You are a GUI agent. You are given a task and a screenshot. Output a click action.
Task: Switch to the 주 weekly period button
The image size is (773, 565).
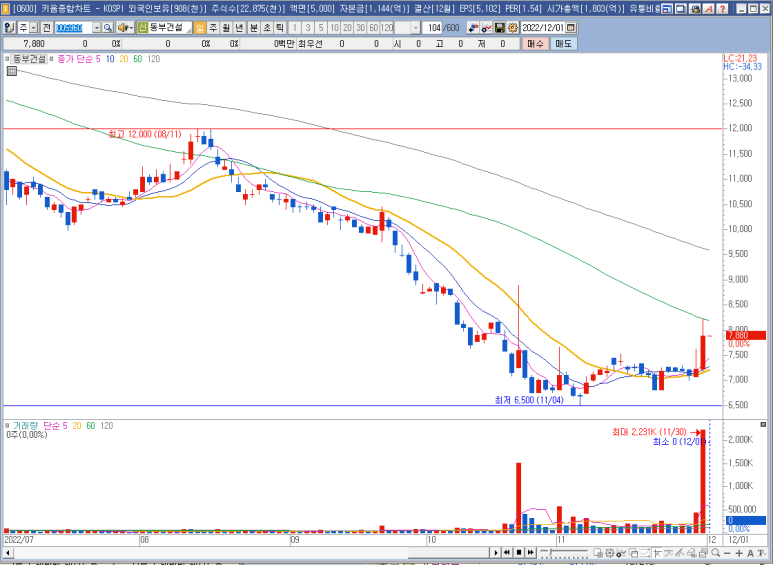click(213, 28)
